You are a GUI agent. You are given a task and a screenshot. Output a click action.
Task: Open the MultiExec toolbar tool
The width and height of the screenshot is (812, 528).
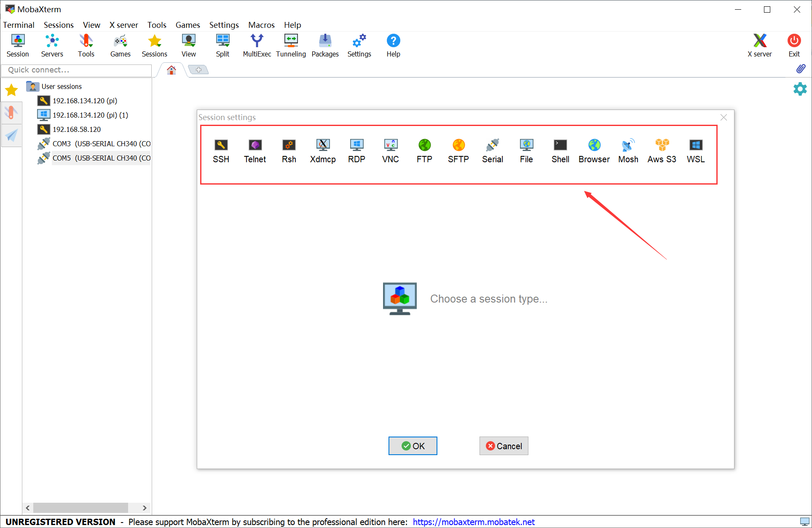[x=257, y=46]
